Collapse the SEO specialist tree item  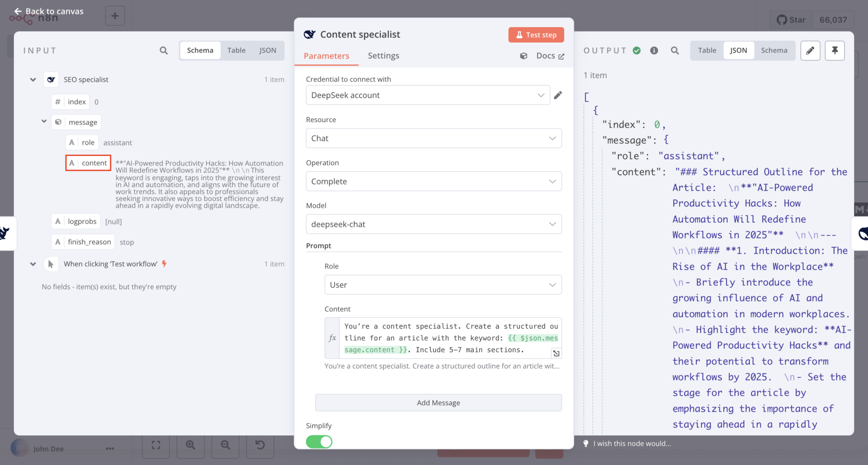tap(33, 79)
